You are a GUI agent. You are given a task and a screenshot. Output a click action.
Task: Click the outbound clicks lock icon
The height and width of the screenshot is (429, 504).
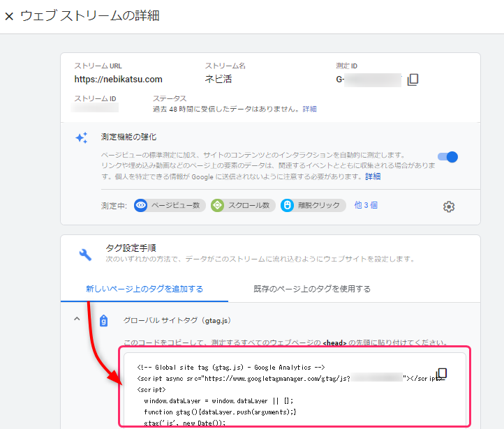tap(287, 205)
